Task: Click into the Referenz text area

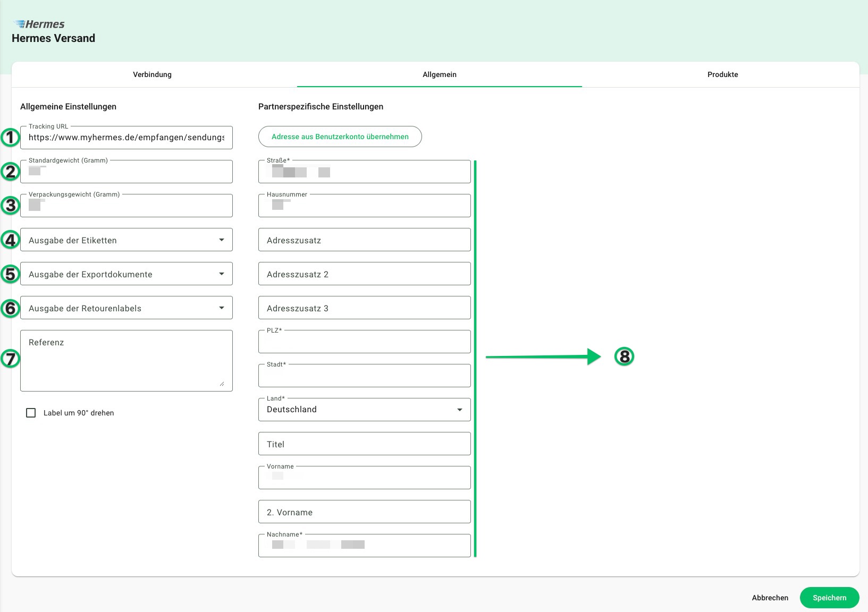Action: point(127,361)
